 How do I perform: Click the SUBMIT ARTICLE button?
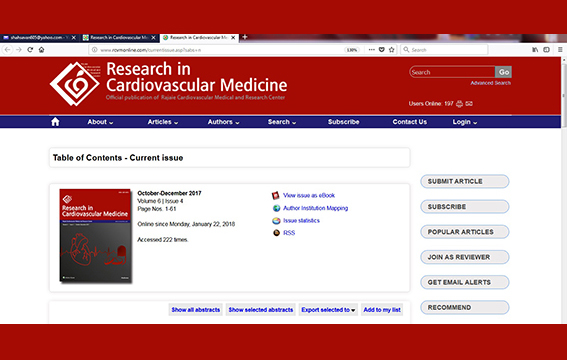click(x=465, y=181)
